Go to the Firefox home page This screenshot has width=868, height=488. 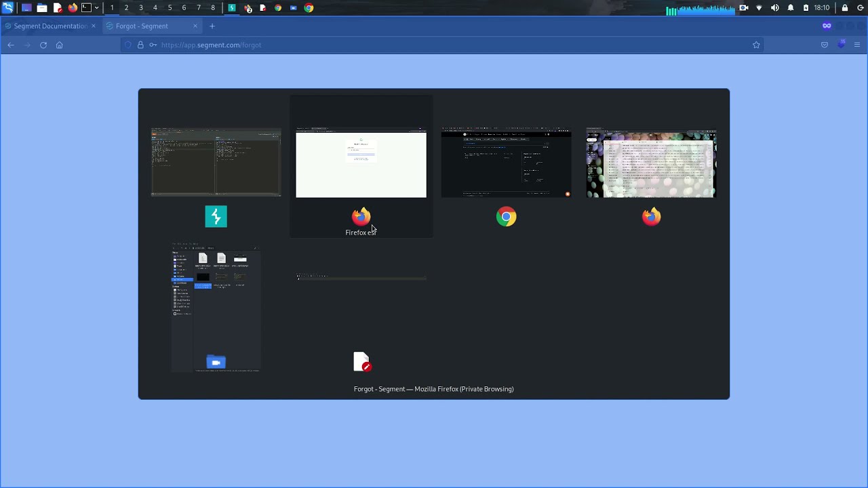tap(60, 45)
